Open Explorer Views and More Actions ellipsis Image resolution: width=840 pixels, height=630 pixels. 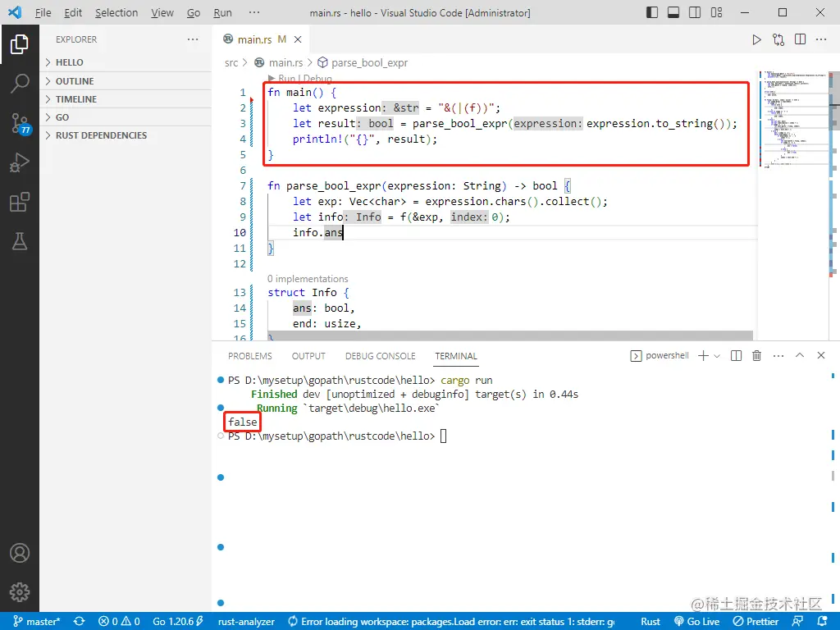193,39
